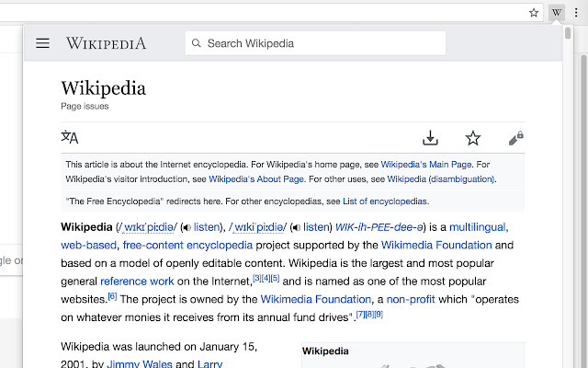The width and height of the screenshot is (588, 368).
Task: Click the multilingual link
Action: pos(478,227)
